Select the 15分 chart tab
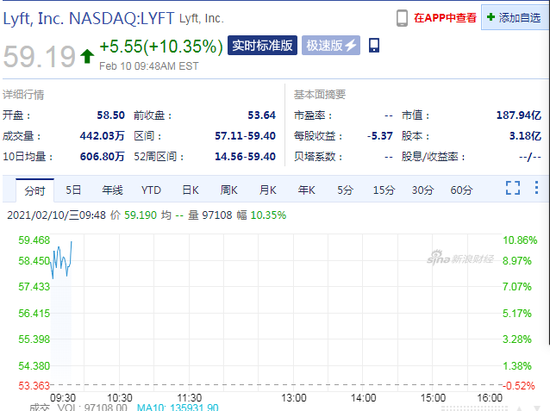 [x=384, y=190]
